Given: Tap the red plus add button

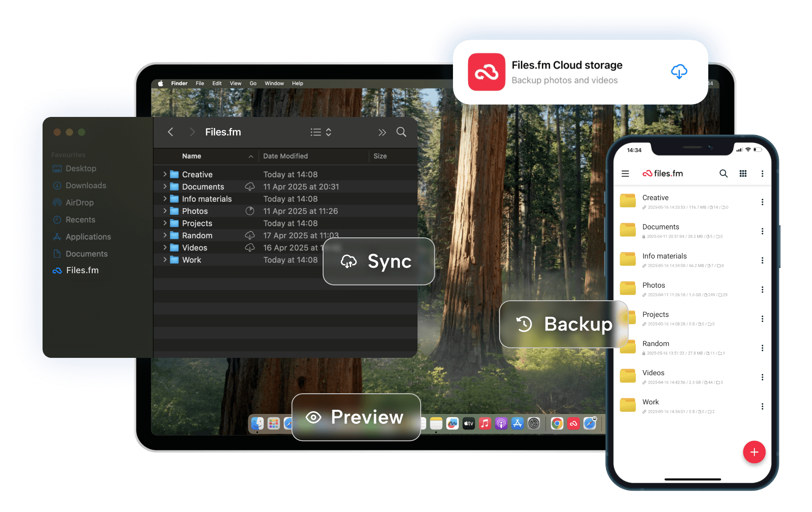Looking at the screenshot, I should click(754, 452).
